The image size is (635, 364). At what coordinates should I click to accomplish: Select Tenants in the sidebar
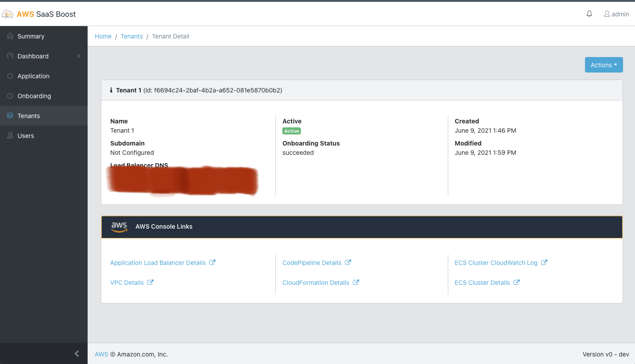point(44,116)
